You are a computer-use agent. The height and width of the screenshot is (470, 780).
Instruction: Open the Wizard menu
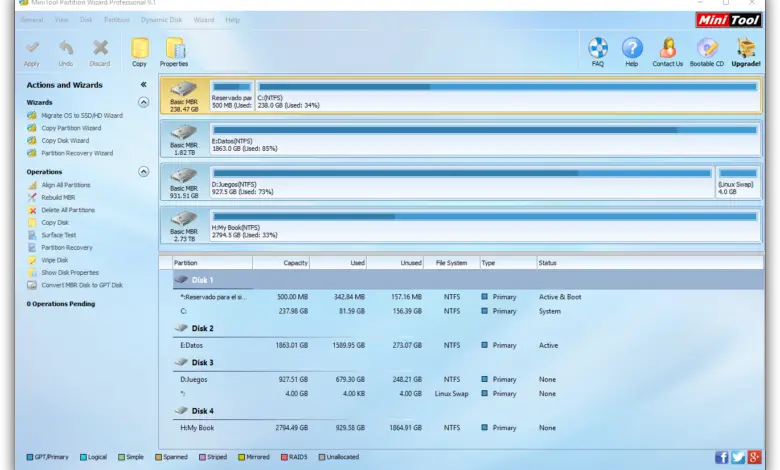coord(203,20)
